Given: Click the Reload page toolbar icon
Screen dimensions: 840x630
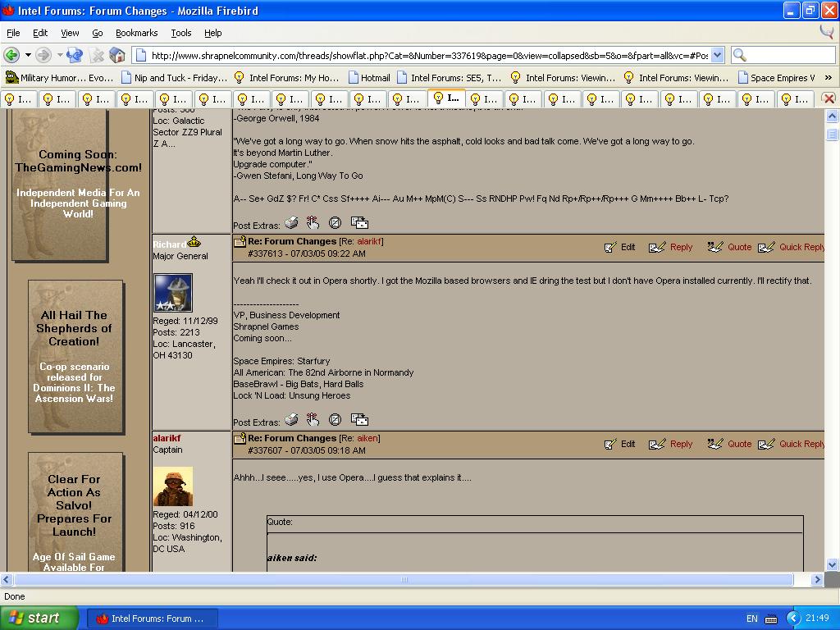Looking at the screenshot, I should pyautogui.click(x=75, y=55).
